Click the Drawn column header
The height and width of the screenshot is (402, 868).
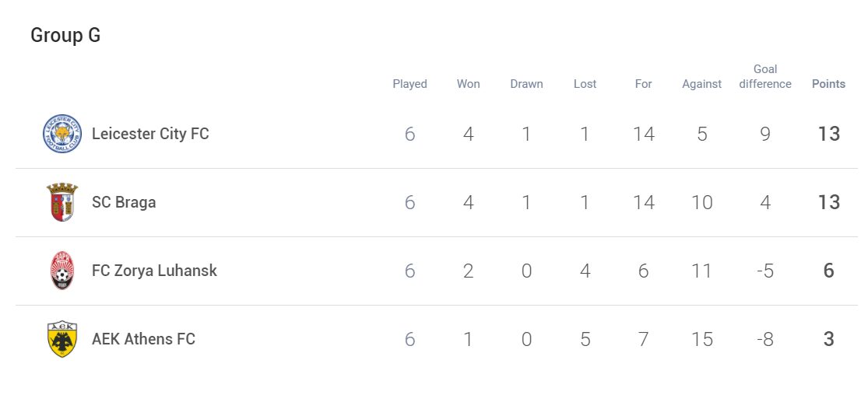(x=526, y=84)
